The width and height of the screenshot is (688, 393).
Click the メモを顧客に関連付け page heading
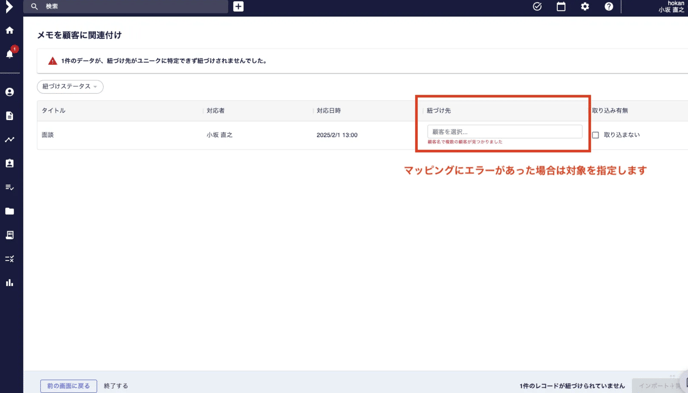click(x=79, y=35)
